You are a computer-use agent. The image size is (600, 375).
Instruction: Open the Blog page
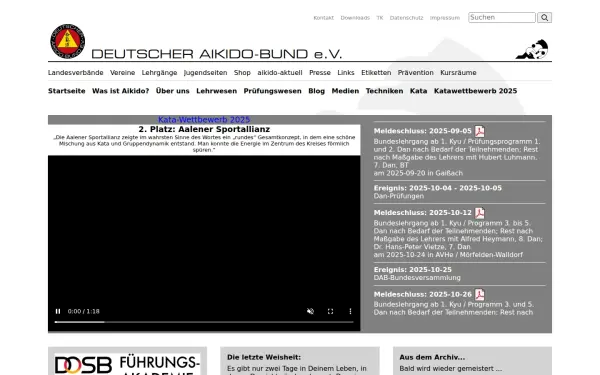(x=316, y=91)
